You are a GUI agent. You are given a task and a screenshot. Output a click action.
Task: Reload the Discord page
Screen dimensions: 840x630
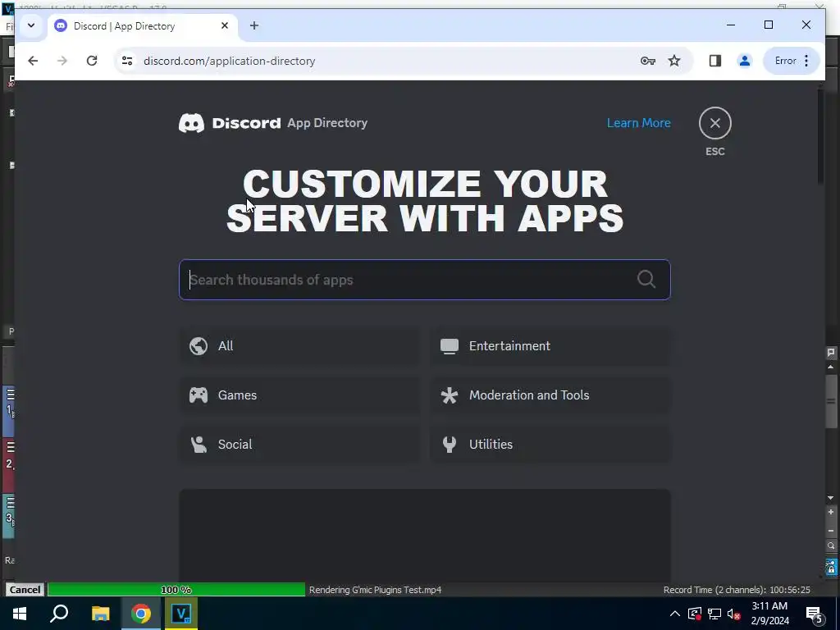(92, 61)
